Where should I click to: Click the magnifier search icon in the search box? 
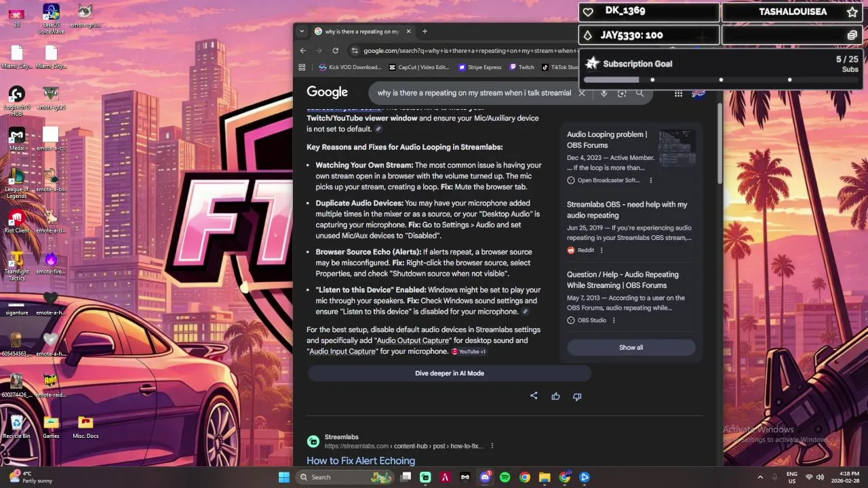[639, 93]
